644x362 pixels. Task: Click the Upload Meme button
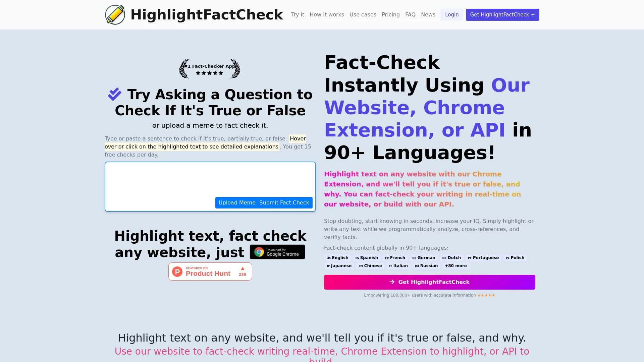237,202
